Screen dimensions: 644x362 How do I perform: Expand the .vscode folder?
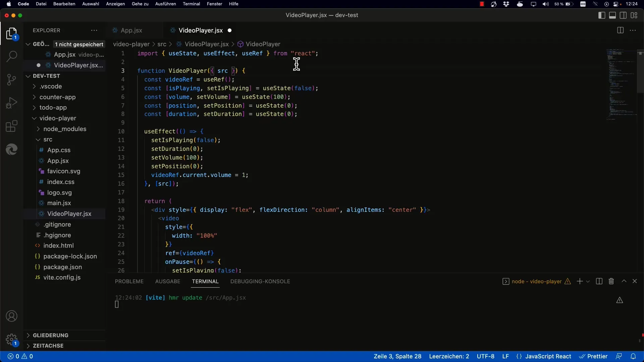[50, 86]
